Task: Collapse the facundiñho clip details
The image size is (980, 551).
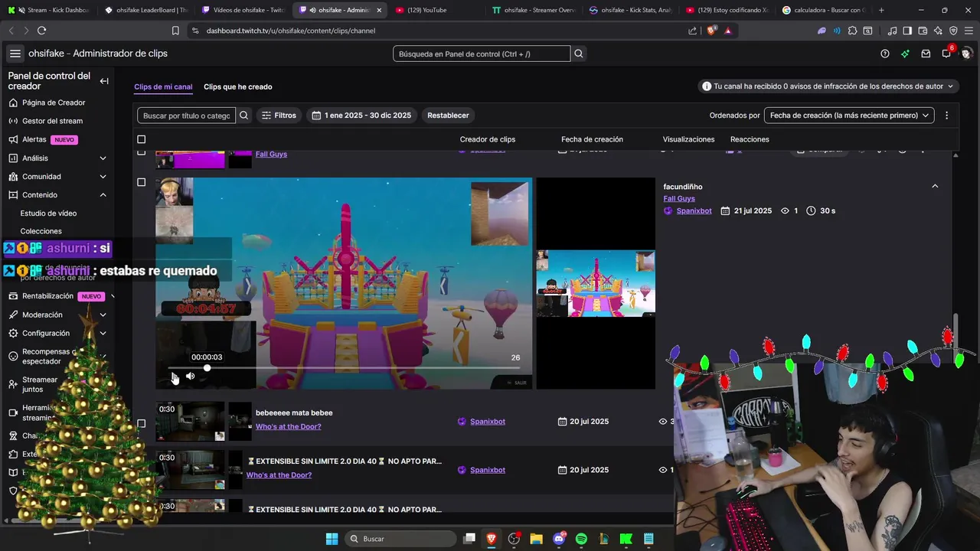Action: 935,186
